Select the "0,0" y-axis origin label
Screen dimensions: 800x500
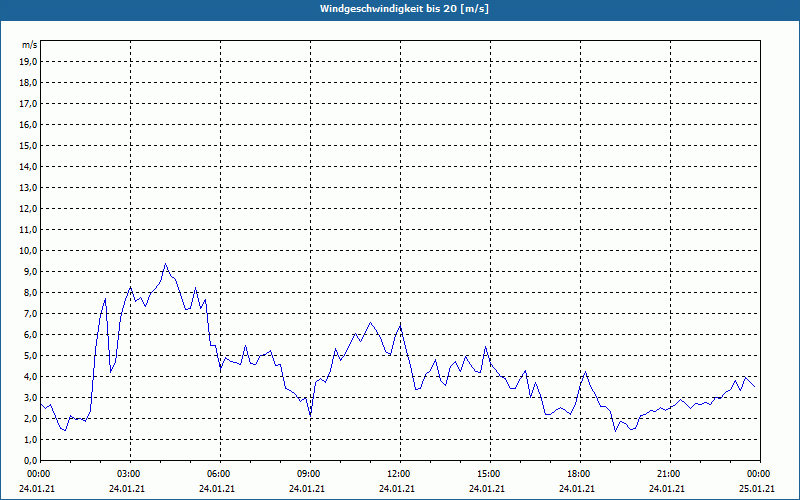tap(30, 460)
